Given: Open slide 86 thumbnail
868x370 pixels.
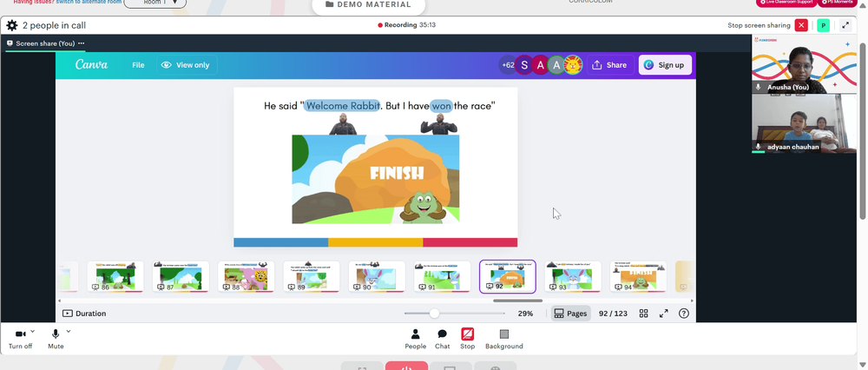Looking at the screenshot, I should click(115, 276).
